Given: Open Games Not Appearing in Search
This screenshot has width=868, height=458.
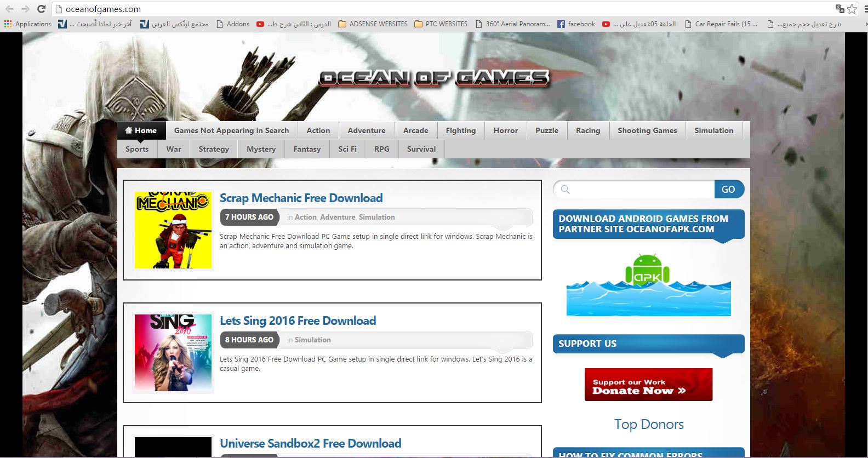Looking at the screenshot, I should pyautogui.click(x=231, y=130).
